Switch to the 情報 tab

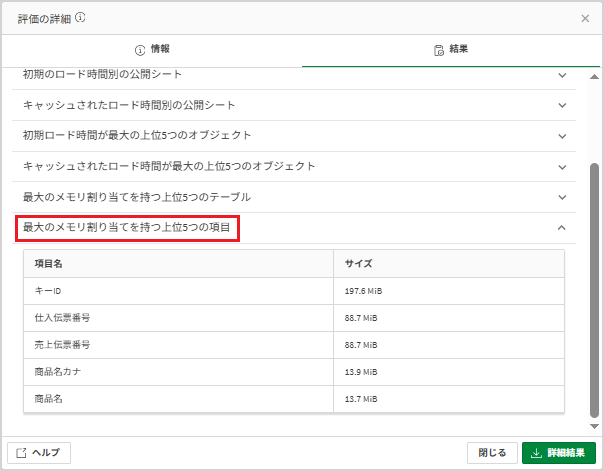click(152, 50)
